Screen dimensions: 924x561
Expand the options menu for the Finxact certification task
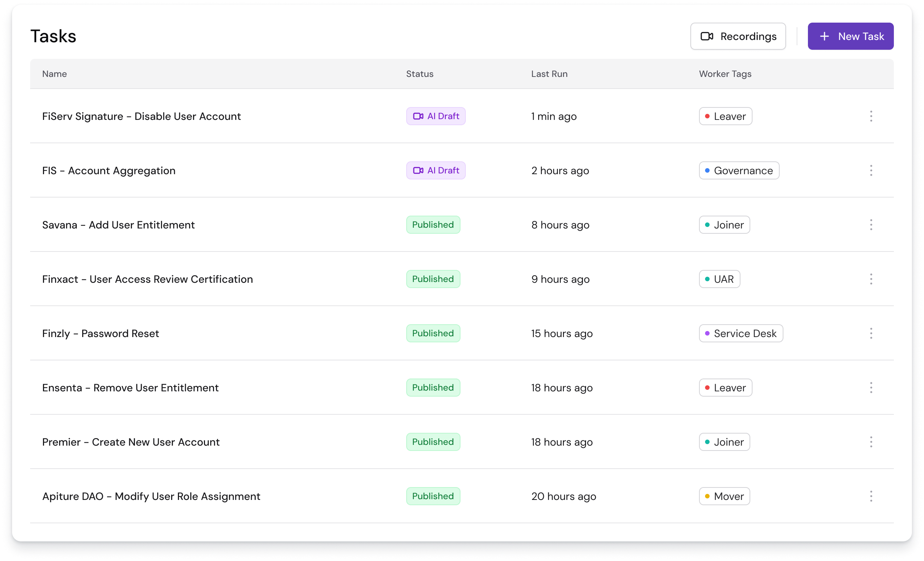coord(871,279)
